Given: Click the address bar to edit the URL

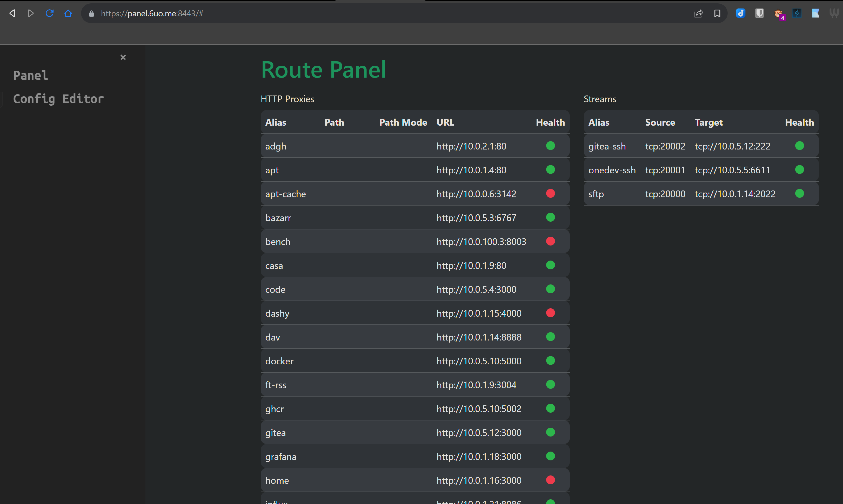Looking at the screenshot, I should (x=238, y=13).
